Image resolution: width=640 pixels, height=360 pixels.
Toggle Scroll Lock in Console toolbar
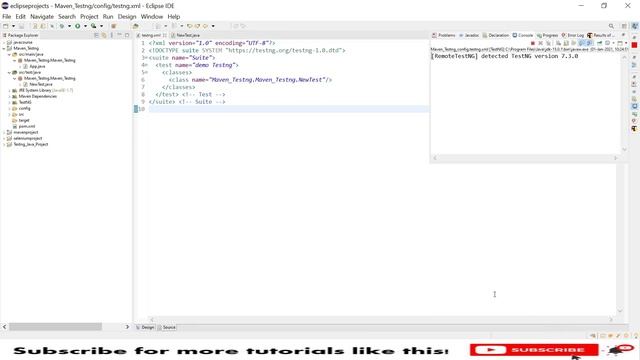point(566,43)
